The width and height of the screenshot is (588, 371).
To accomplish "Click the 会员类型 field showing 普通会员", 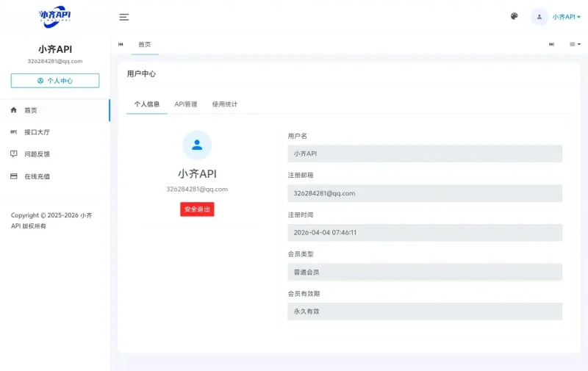I will coord(425,272).
